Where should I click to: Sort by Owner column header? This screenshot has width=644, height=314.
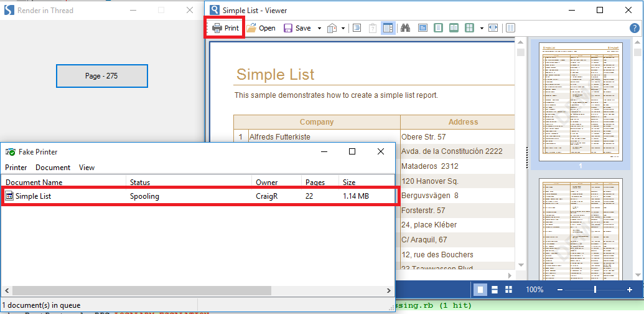(x=277, y=182)
